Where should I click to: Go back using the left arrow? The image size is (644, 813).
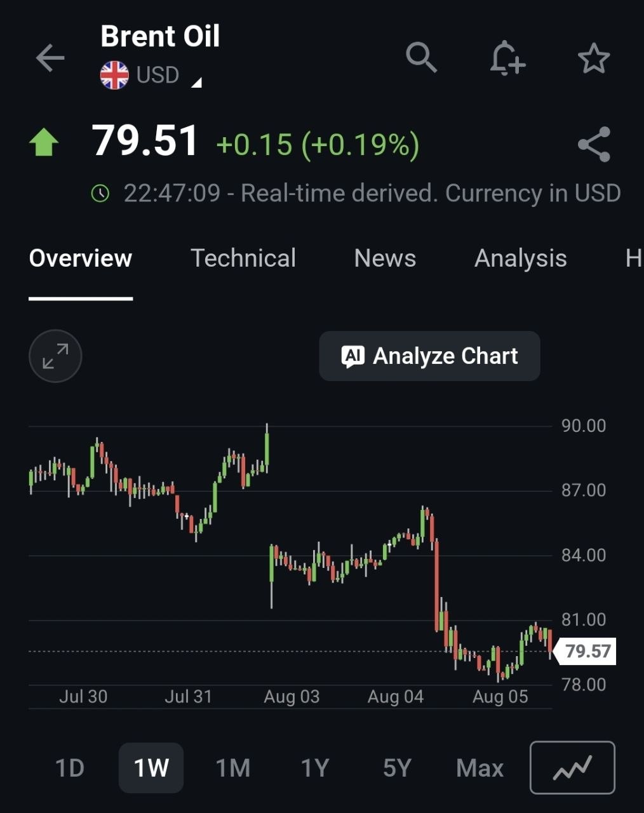tap(50, 58)
